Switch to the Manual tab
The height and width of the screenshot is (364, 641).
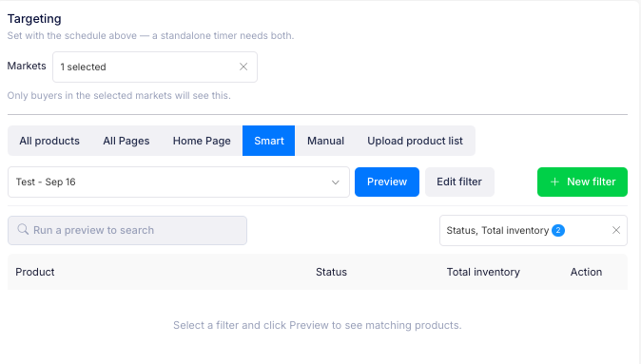(326, 141)
